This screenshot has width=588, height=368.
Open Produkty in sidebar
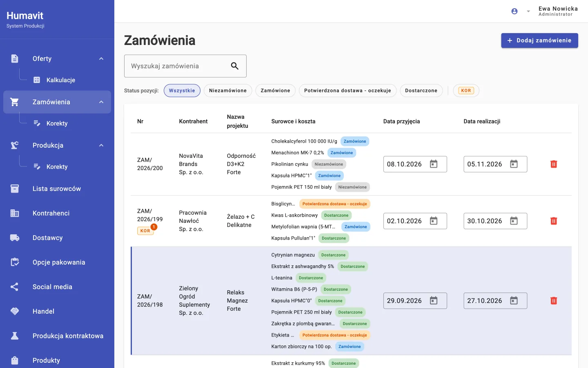pos(57,360)
